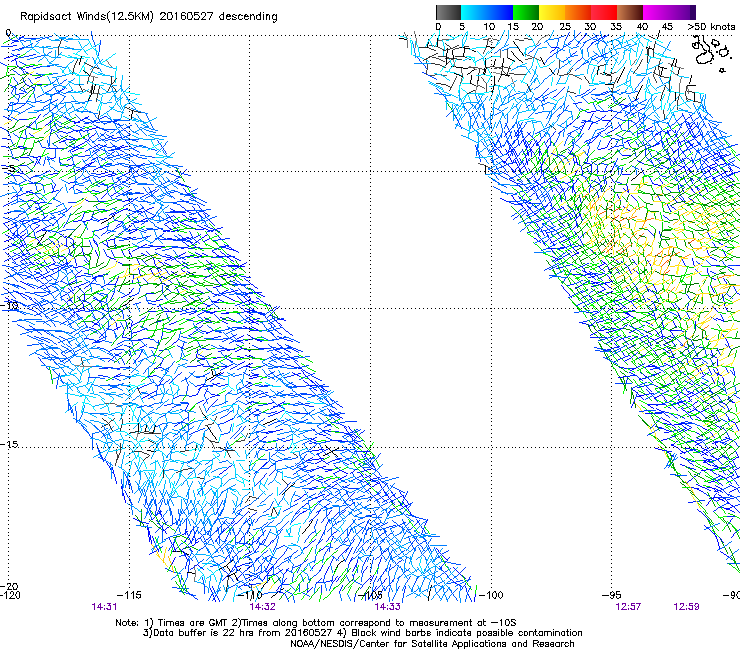Choose the magenta 40-45 knots legend segment
Image resolution: width=740 pixels, height=650 pixels.
pos(656,12)
